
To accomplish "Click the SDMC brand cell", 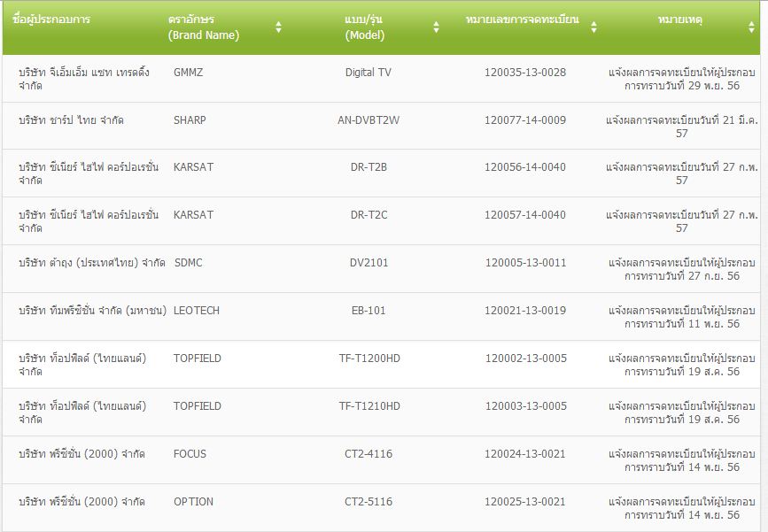I will click(x=188, y=263).
